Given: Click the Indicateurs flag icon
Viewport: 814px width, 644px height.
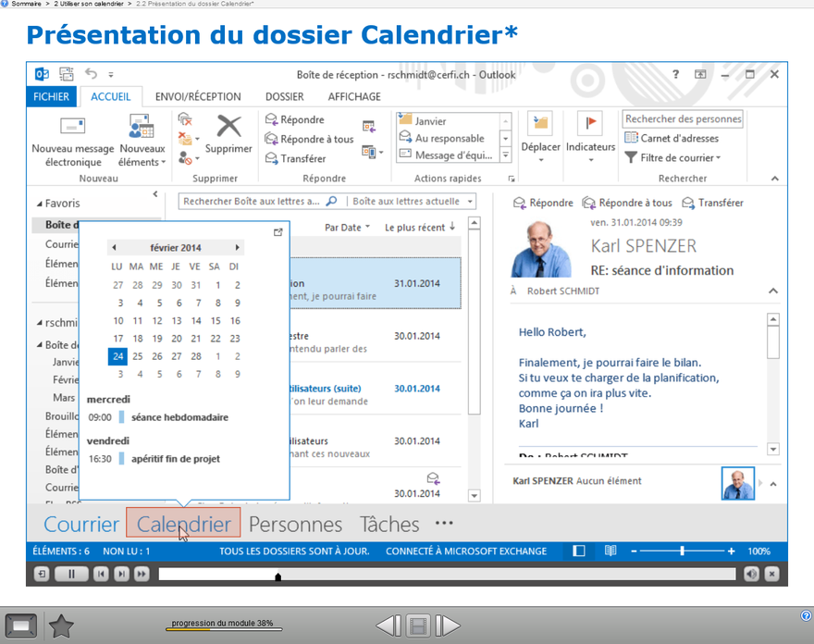Looking at the screenshot, I should (589, 124).
